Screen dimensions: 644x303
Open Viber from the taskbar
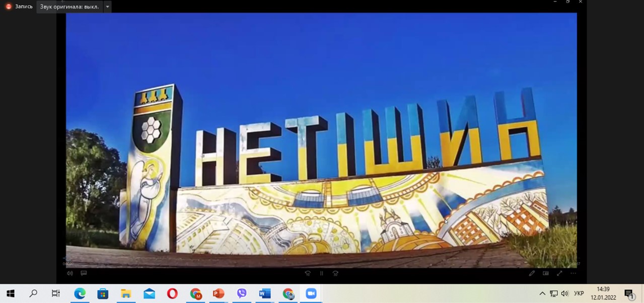[242, 293]
